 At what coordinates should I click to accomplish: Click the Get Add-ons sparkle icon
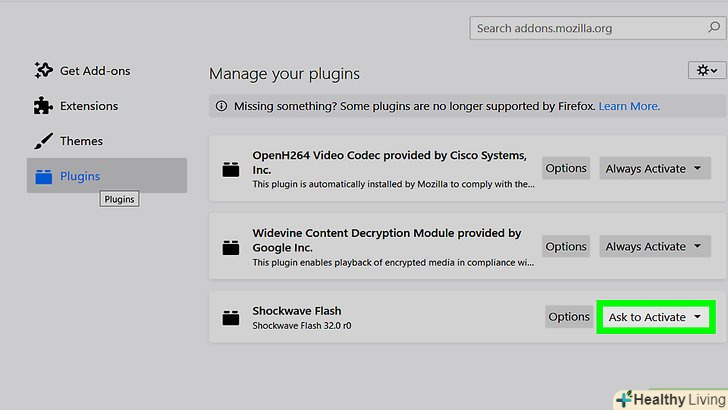pyautogui.click(x=43, y=70)
